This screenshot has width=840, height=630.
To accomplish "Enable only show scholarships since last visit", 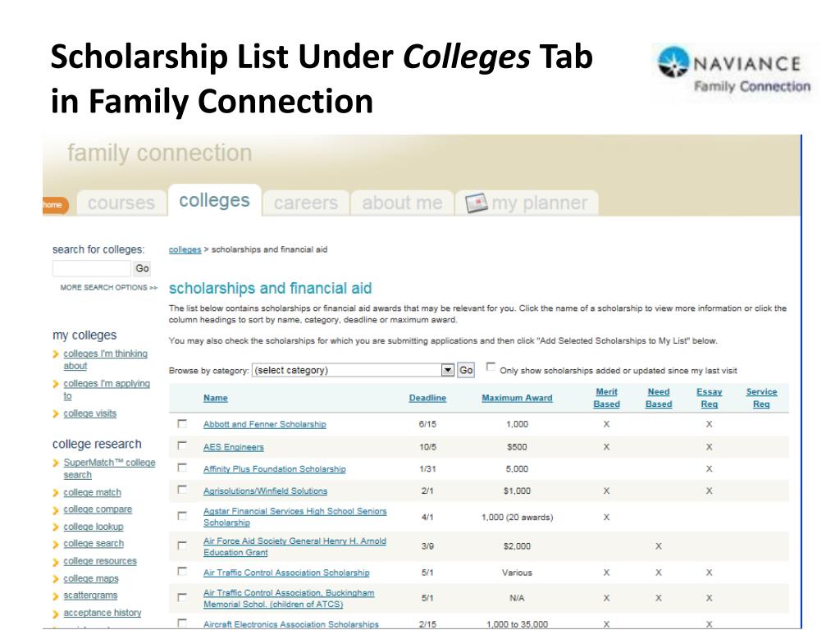I will pos(491,367).
